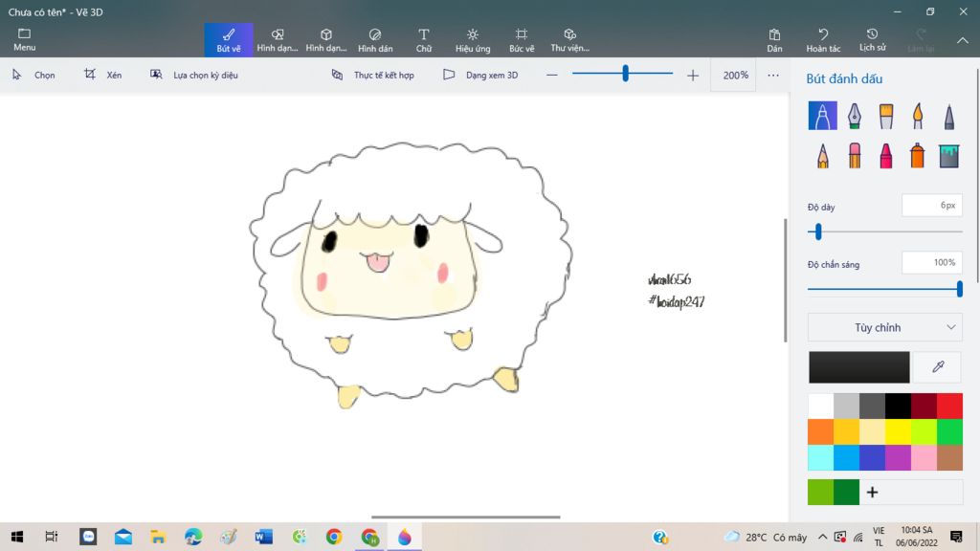Open the Thư viện 3D library tab
Screen dimensions: 980x551
(570, 40)
